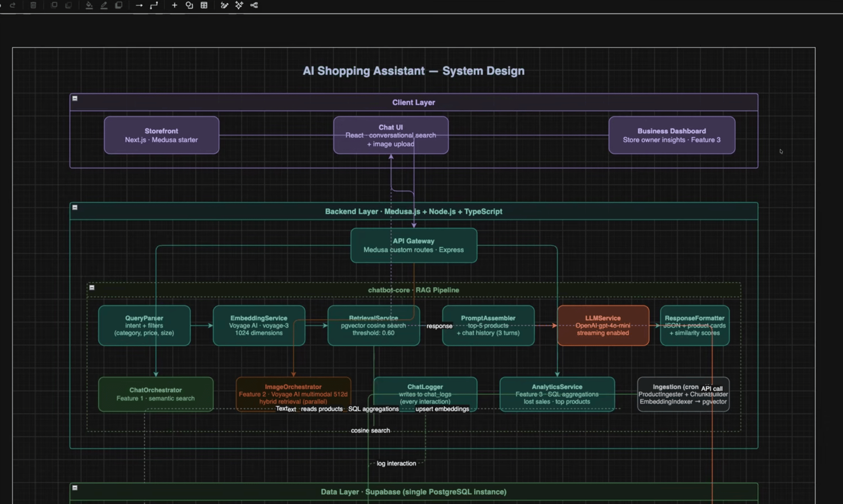Open the Line Color pencil tool
The image size is (843, 504).
(x=104, y=5)
